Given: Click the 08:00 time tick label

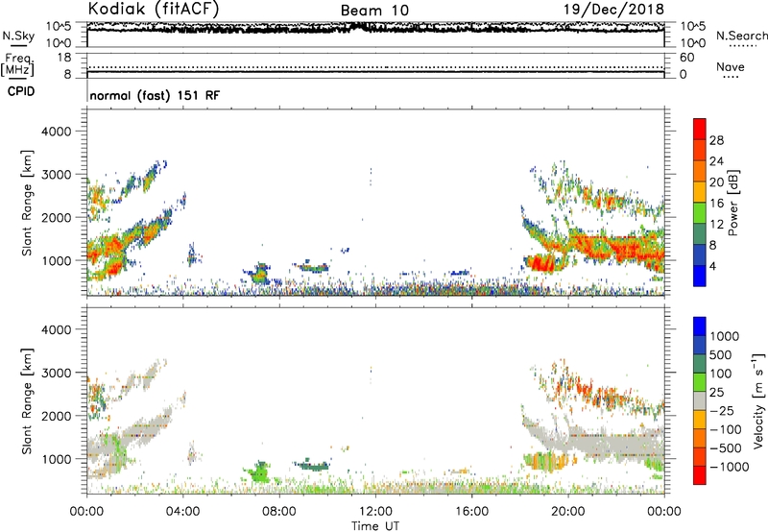Looking at the screenshot, I should (279, 512).
